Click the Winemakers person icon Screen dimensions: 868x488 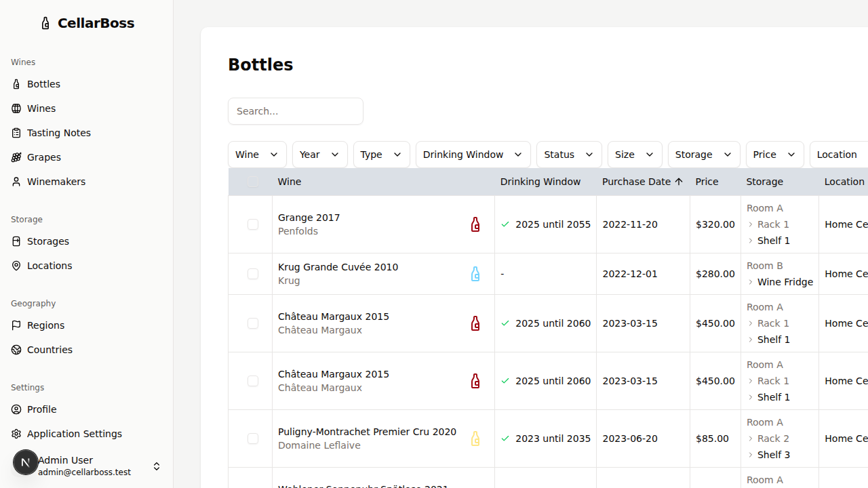[16, 181]
